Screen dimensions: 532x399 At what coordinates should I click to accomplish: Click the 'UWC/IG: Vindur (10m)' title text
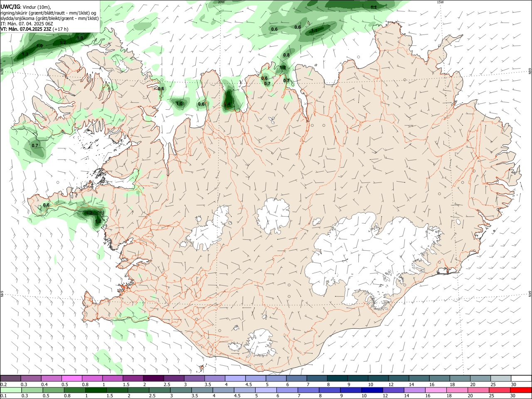pyautogui.click(x=26, y=7)
